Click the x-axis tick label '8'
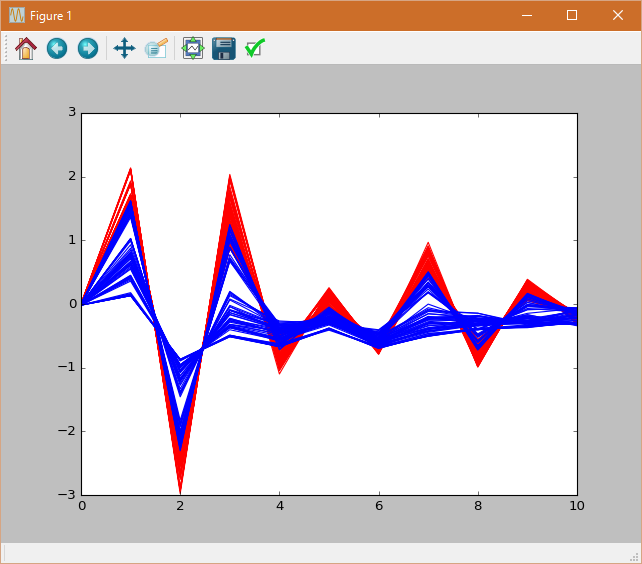 coord(478,506)
